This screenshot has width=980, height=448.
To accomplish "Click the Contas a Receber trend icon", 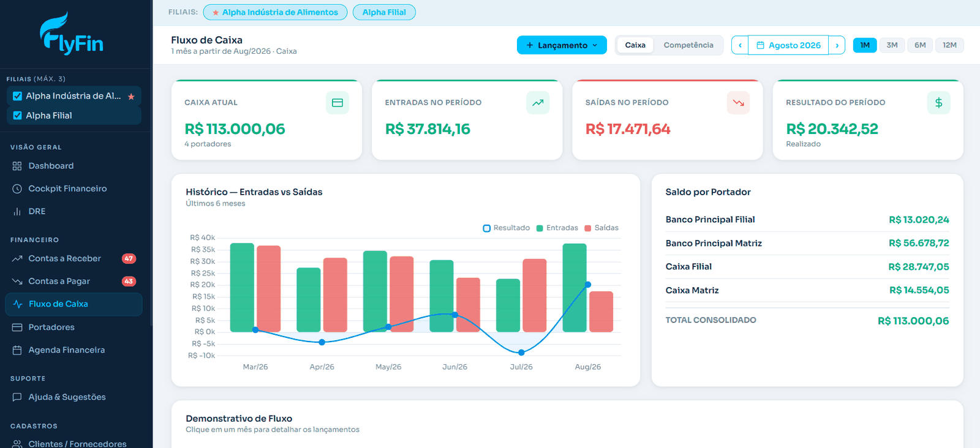I will pos(17,258).
